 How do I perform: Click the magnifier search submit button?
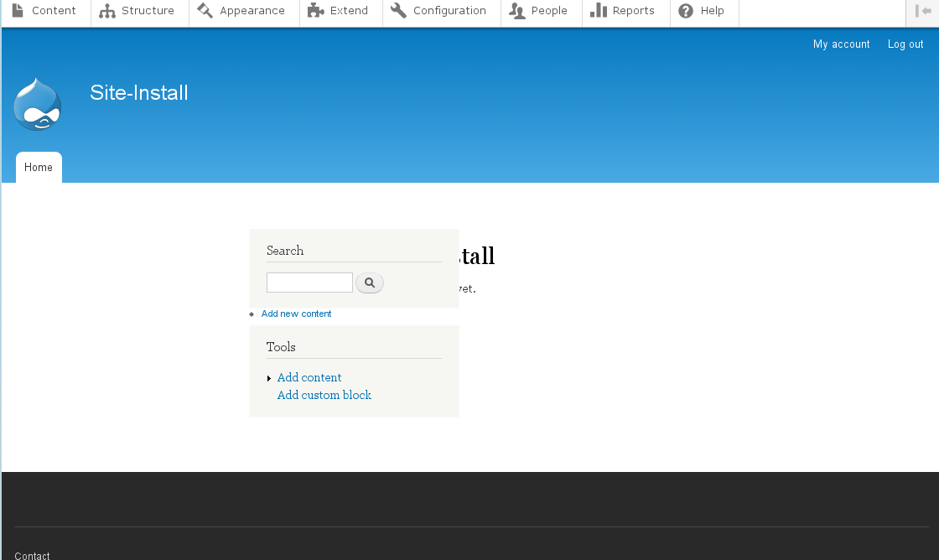click(x=370, y=283)
